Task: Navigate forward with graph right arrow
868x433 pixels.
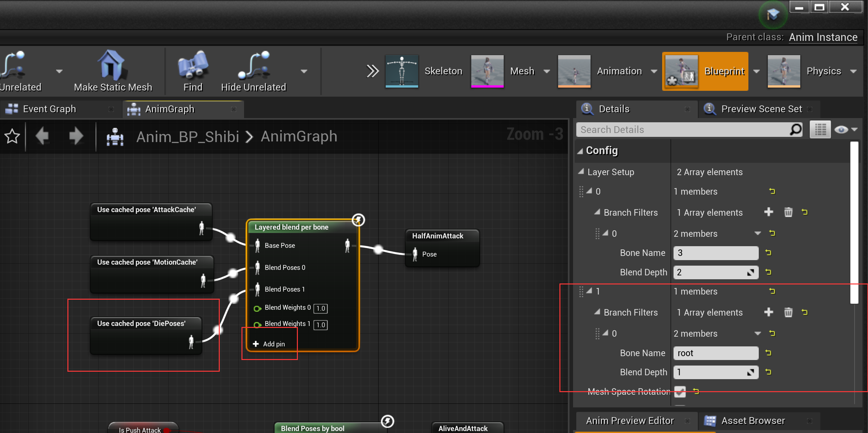Action: click(76, 137)
